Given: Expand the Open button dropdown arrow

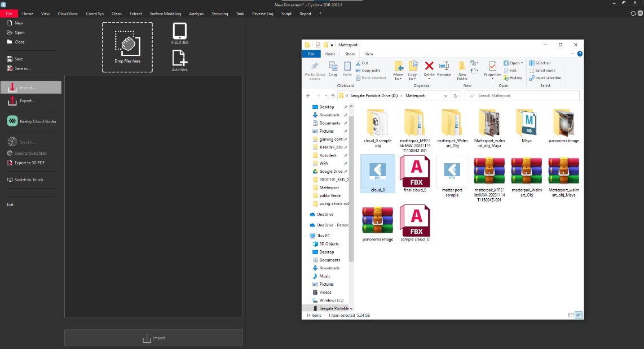Looking at the screenshot, I should coord(522,63).
